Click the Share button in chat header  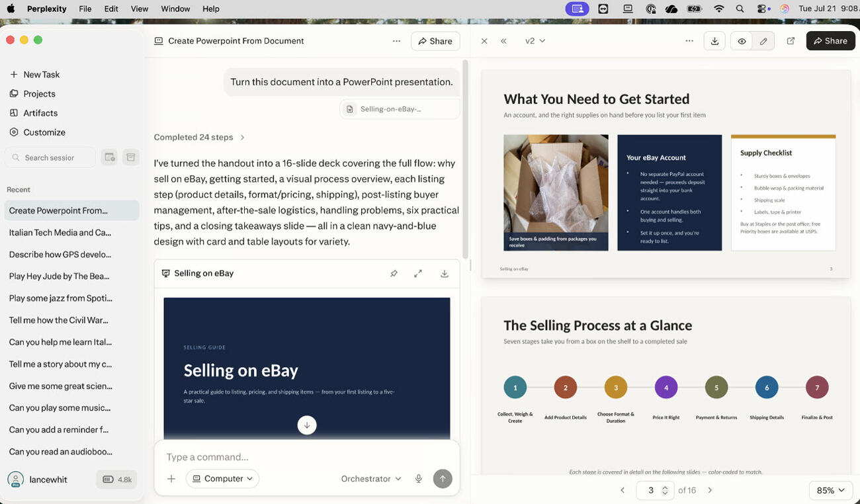coord(435,41)
